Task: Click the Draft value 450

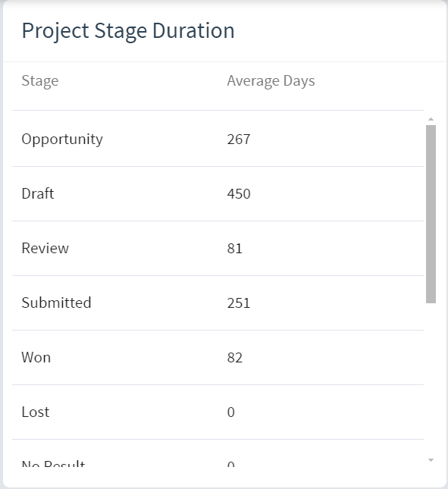Action: coord(239,193)
